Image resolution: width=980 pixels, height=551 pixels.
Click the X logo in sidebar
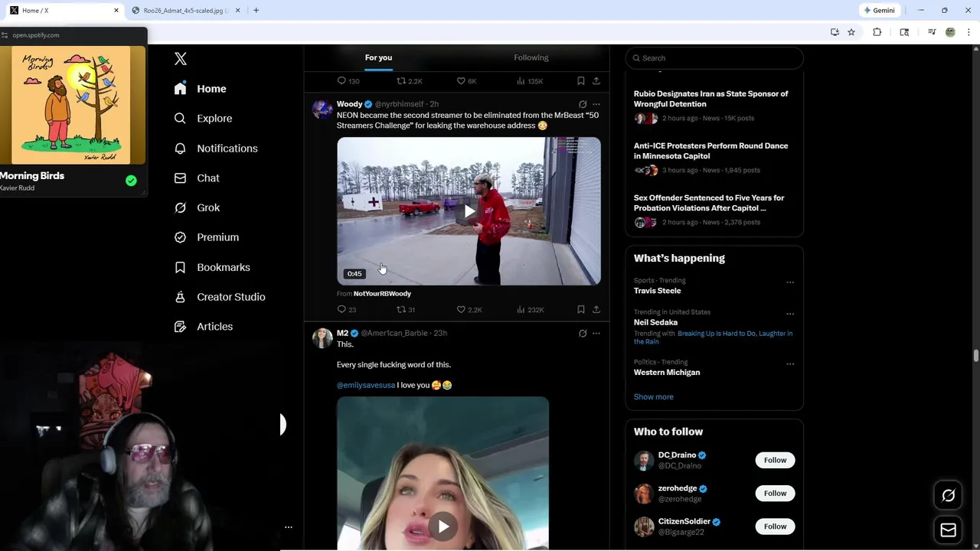coord(181,59)
